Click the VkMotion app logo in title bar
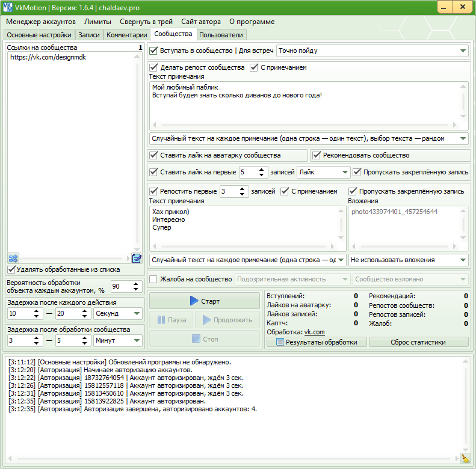This screenshot has height=469, width=476. tap(8, 7)
